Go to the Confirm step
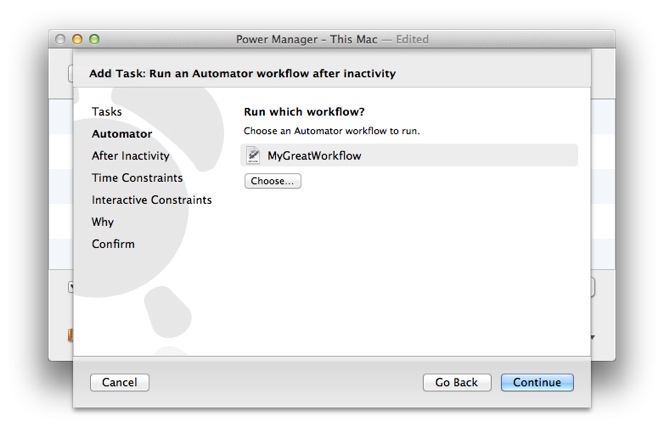The image size is (664, 428). (113, 244)
